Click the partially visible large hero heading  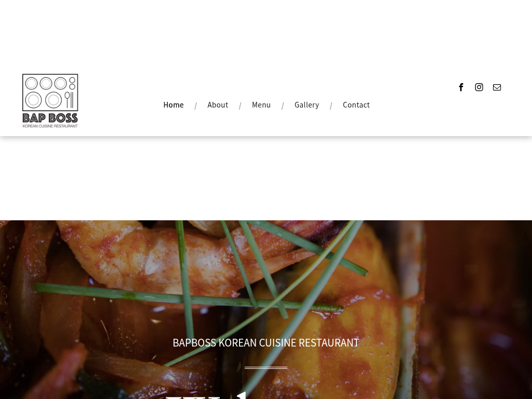point(207,395)
